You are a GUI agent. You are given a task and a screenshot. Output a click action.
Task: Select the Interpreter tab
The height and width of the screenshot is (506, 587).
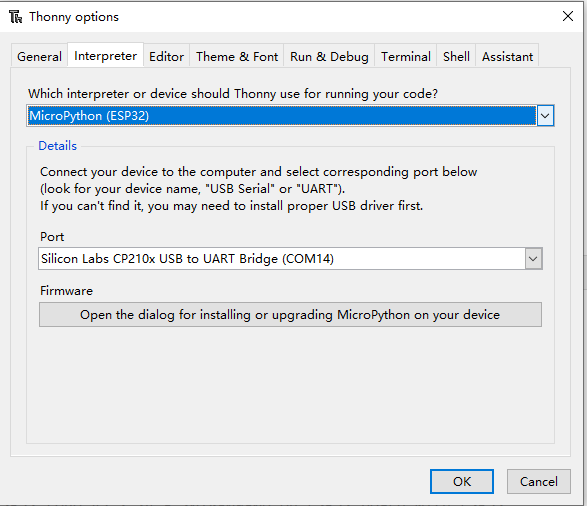click(x=105, y=55)
